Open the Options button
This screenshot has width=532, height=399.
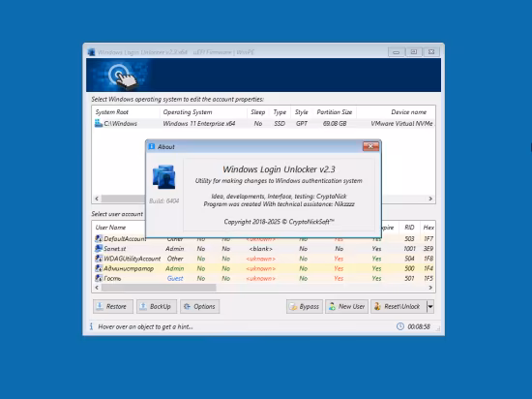[x=200, y=306]
